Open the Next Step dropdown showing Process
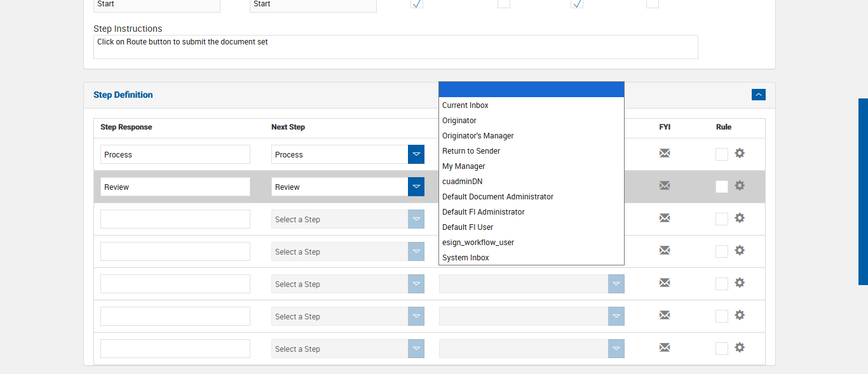 (x=416, y=154)
